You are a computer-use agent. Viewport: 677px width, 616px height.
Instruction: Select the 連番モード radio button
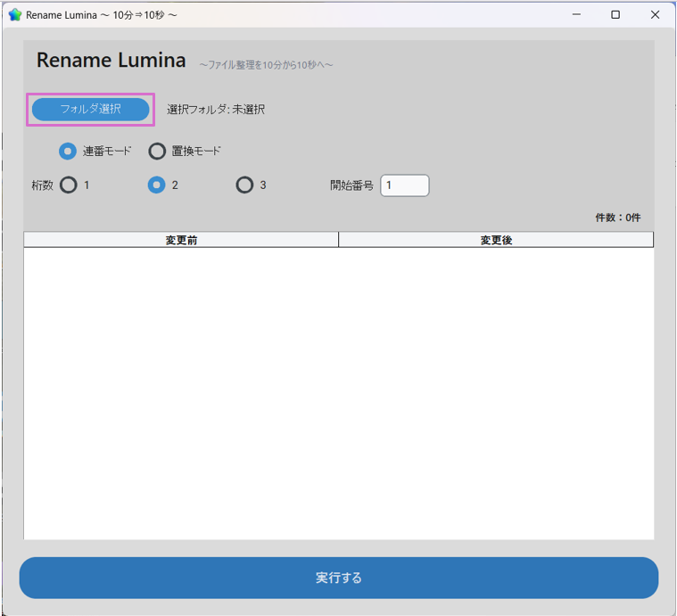(68, 152)
